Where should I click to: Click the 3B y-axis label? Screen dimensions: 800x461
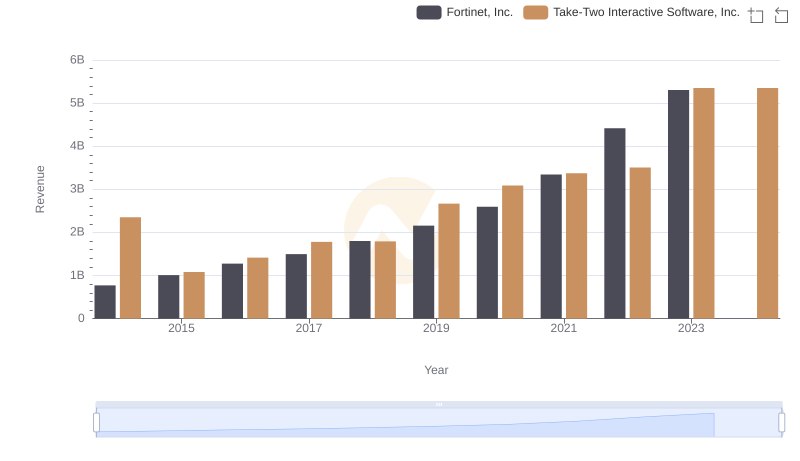[x=77, y=189]
